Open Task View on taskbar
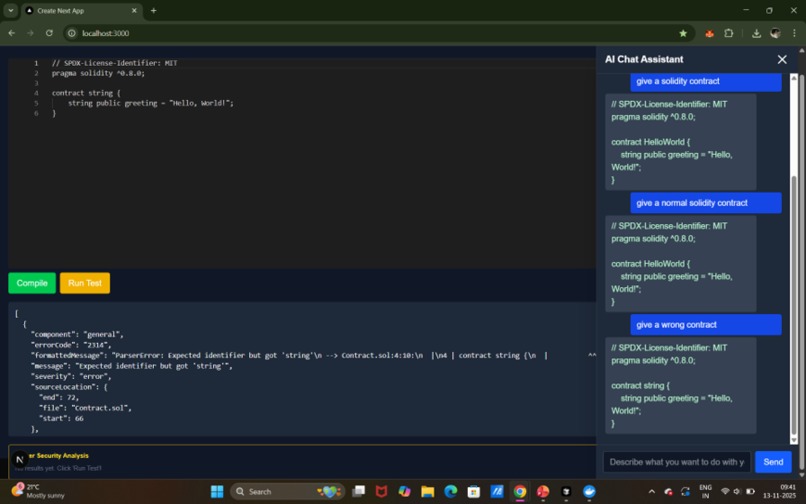 (359, 492)
